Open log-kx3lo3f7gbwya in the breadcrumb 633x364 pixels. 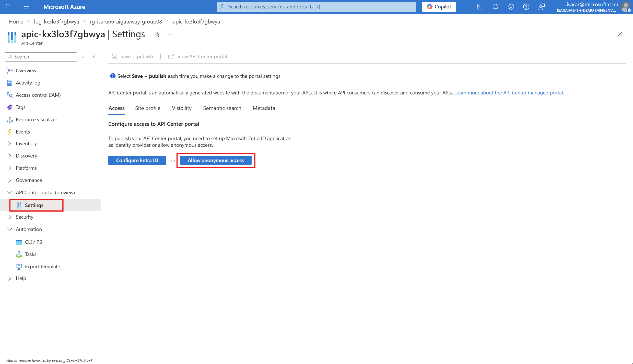point(56,21)
